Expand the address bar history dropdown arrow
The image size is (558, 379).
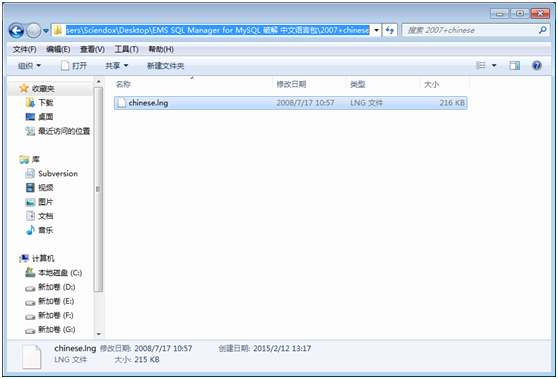click(376, 30)
